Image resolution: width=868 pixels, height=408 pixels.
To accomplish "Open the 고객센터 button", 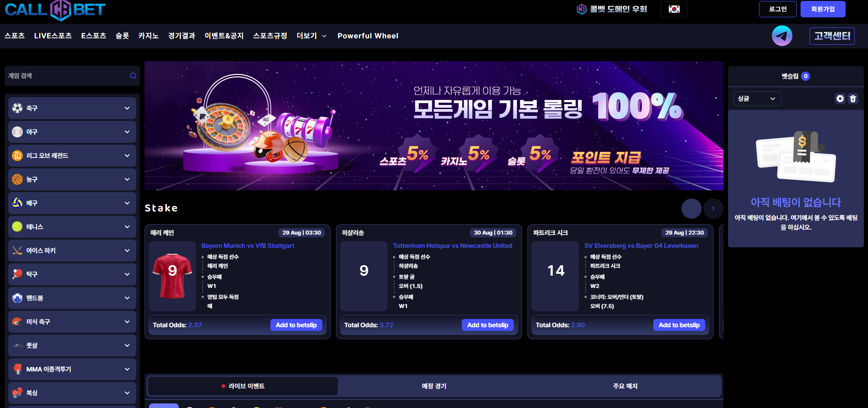I will click(832, 36).
